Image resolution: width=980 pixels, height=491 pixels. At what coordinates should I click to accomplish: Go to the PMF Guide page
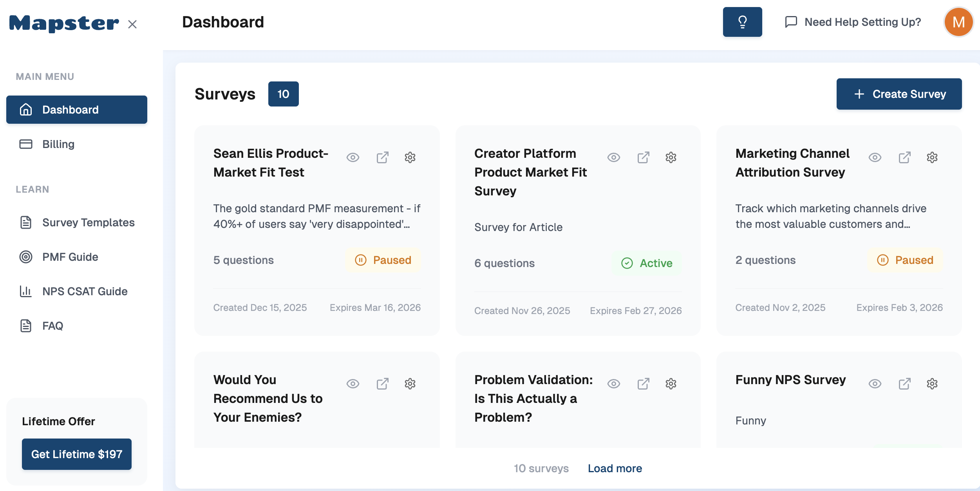70,257
